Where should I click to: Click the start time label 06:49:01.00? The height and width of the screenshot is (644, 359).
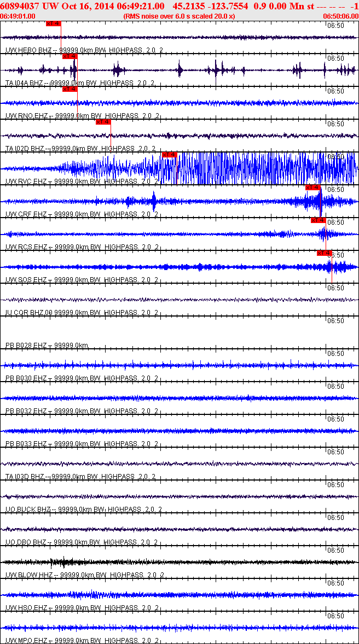(18, 16)
